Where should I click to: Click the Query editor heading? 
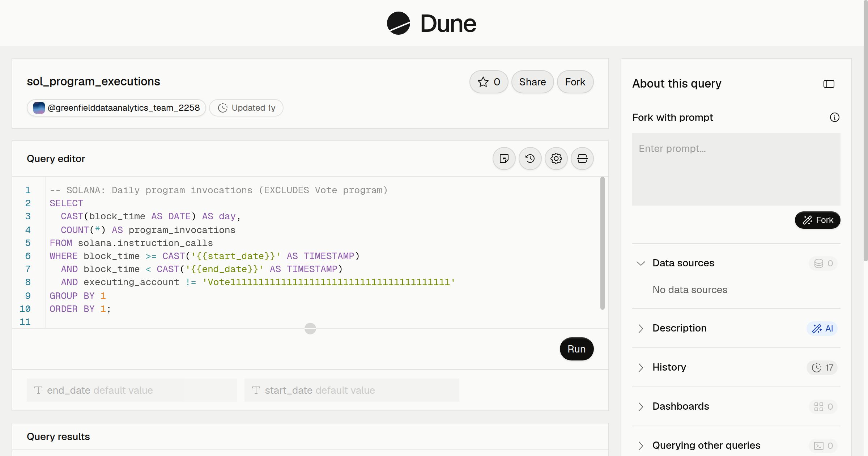pyautogui.click(x=56, y=159)
